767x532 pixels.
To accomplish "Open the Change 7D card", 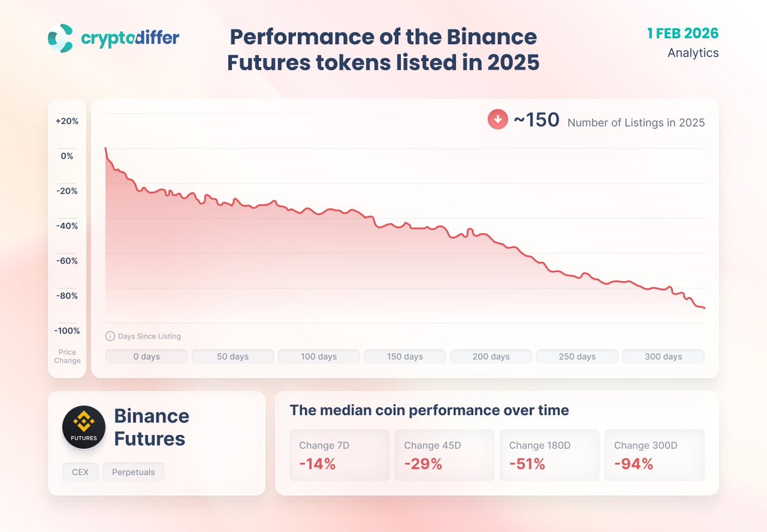I will click(339, 455).
